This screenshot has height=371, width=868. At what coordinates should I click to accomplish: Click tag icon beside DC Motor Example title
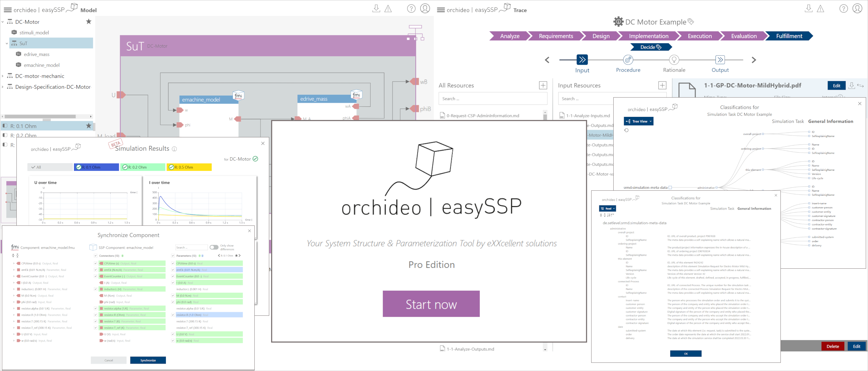691,21
